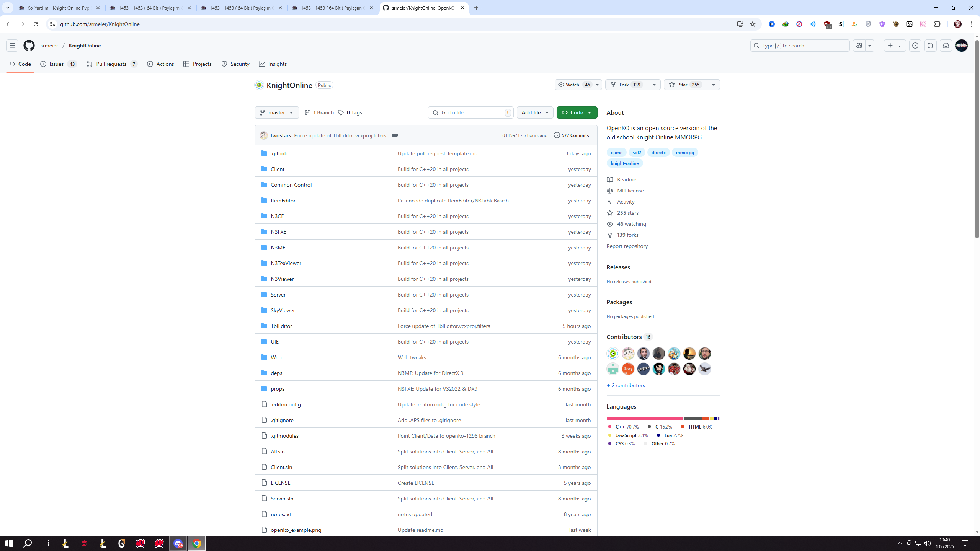Open the Savvy contributor avatar
This screenshot has width=980, height=551.
(x=628, y=369)
